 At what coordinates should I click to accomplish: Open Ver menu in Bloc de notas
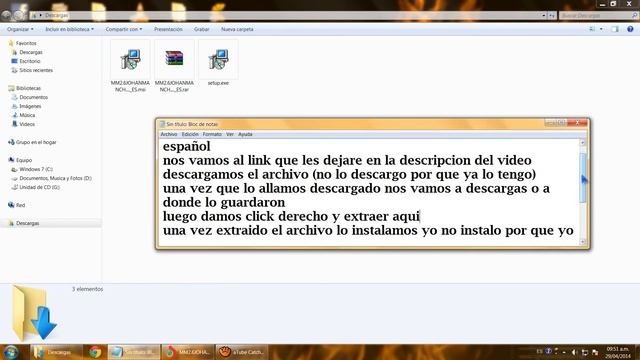click(230, 134)
